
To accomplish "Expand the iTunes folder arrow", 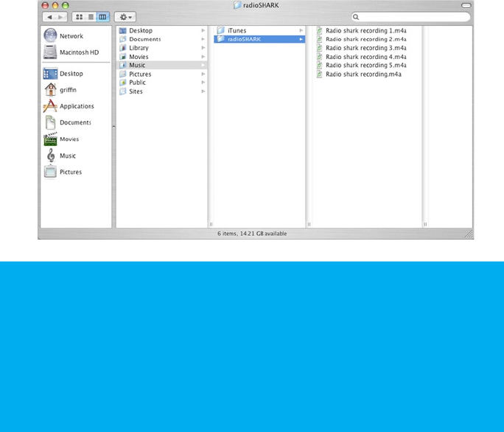I will 301,30.
